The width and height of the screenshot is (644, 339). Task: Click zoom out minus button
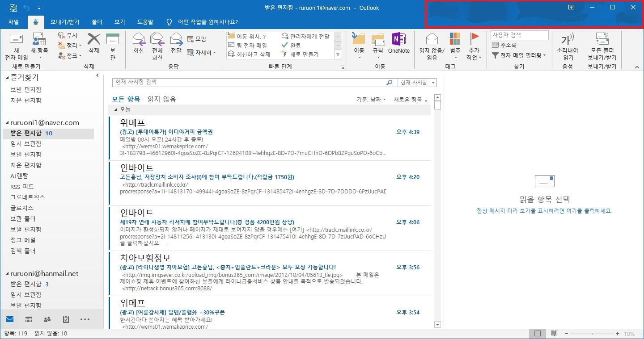point(567,334)
